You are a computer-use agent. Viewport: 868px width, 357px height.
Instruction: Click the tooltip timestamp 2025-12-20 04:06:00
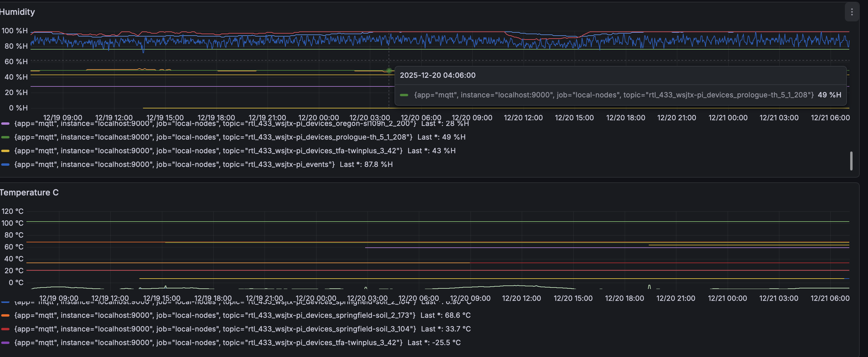[437, 75]
